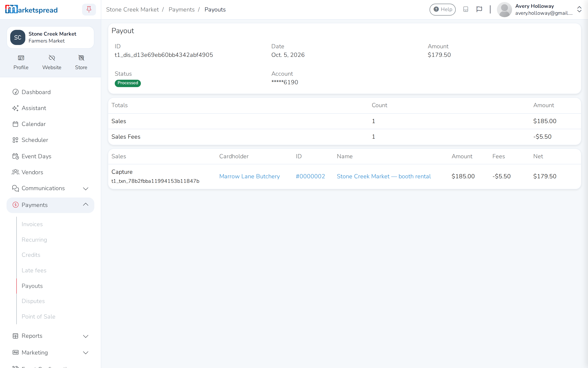Open Event Days in sidebar
588x368 pixels.
pos(50,156)
